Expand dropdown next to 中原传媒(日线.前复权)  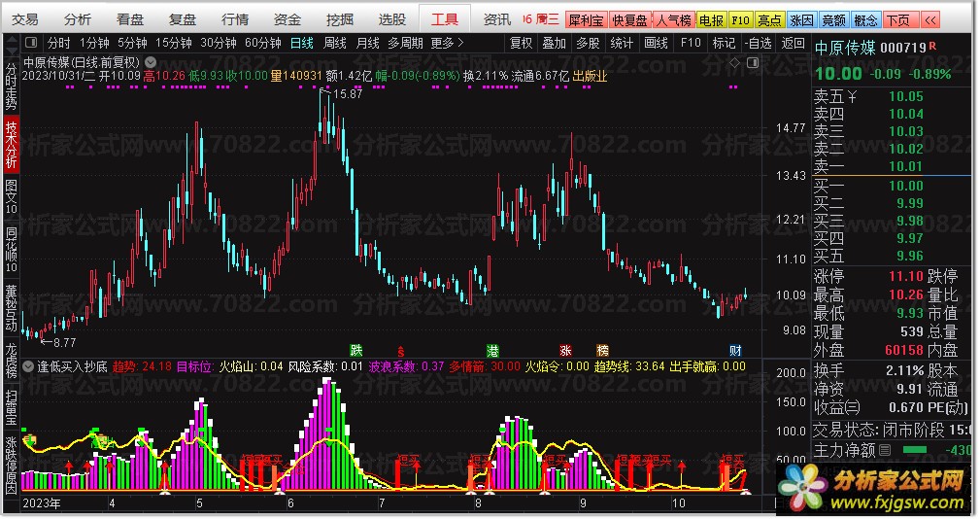pos(151,62)
